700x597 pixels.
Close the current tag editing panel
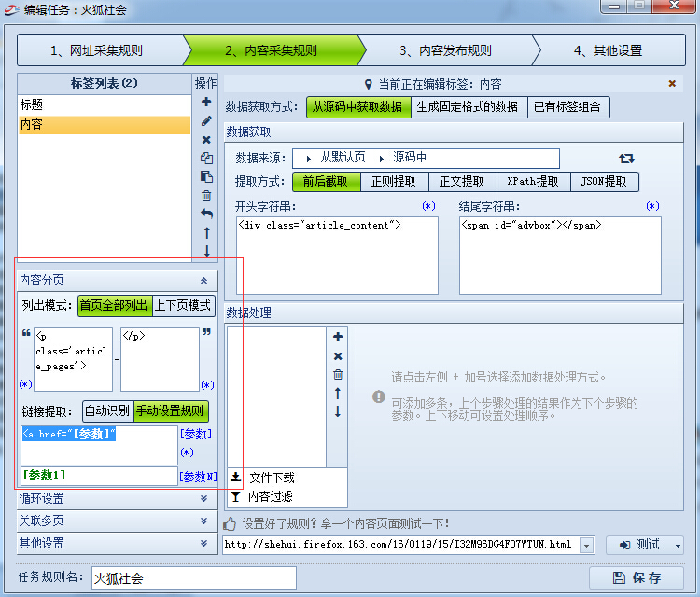pyautogui.click(x=672, y=83)
